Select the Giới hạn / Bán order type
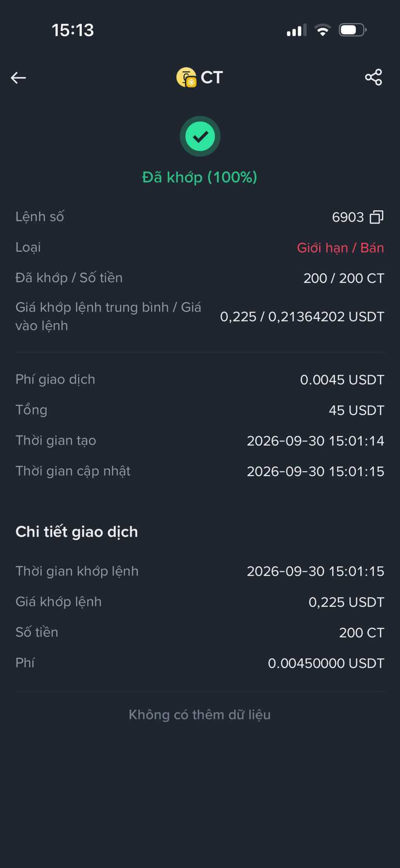 tap(341, 248)
